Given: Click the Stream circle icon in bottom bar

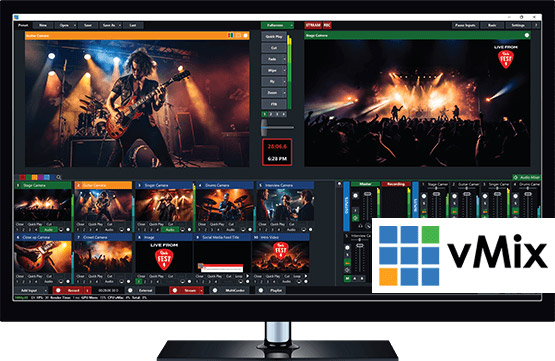Looking at the screenshot, I should coord(175,290).
